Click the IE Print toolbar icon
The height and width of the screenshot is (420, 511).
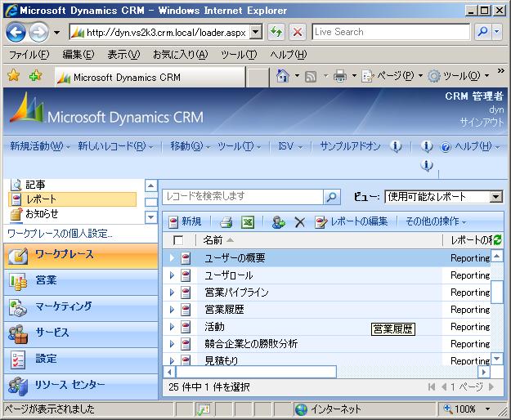pos(340,77)
